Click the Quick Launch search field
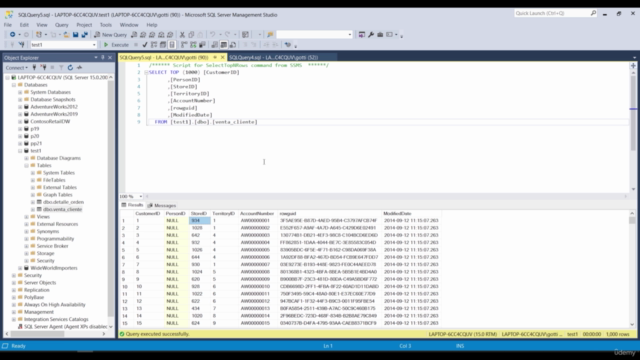 coord(556,13)
